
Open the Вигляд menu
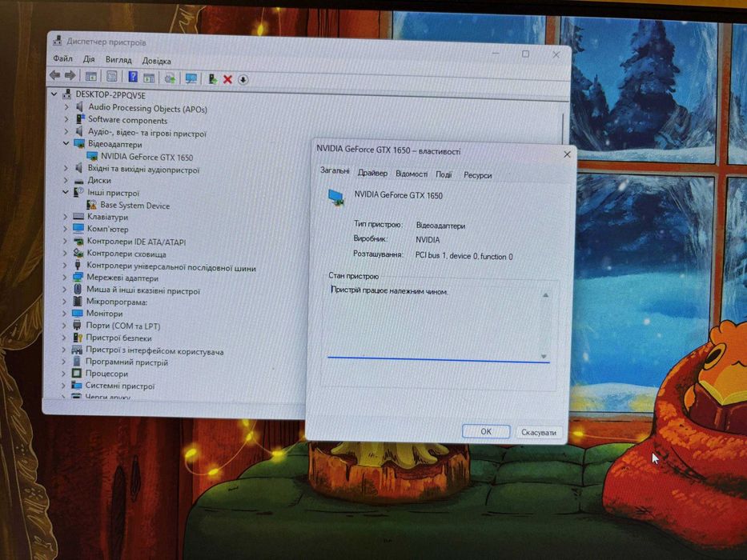coord(118,60)
